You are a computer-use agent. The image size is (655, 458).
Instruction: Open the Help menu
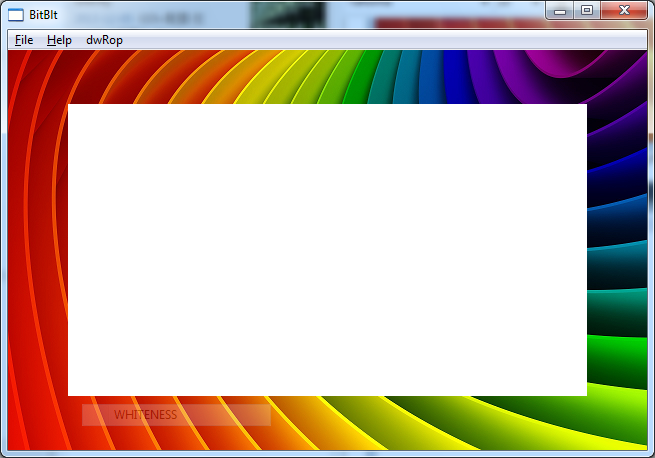click(59, 40)
